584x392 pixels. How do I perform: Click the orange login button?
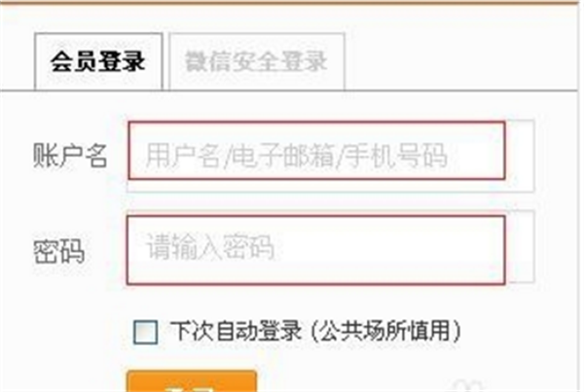point(192,381)
